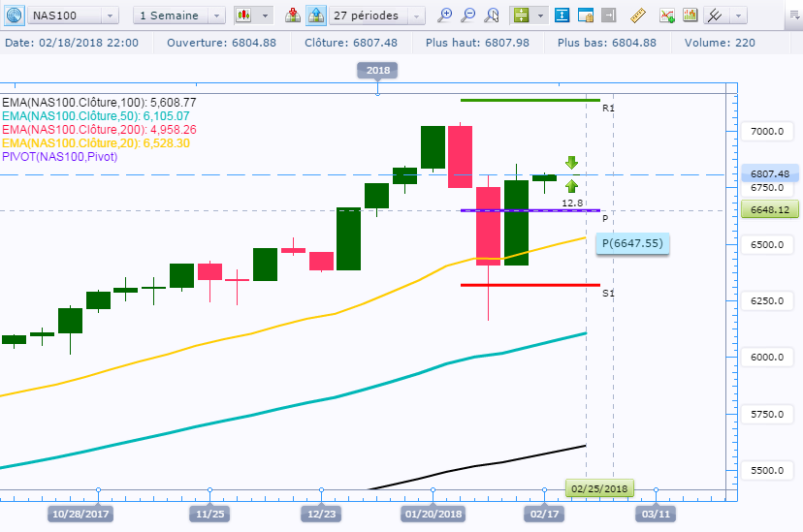Viewport: 803px width, 532px height.
Task: Click the blue 6807.48 current price tag
Action: coord(769,173)
